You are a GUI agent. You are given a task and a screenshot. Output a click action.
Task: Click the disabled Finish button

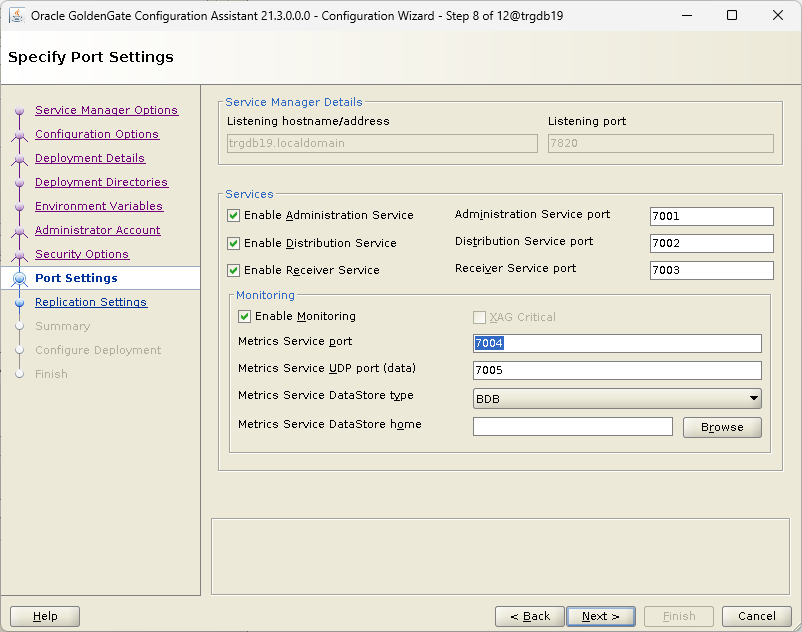pos(679,616)
